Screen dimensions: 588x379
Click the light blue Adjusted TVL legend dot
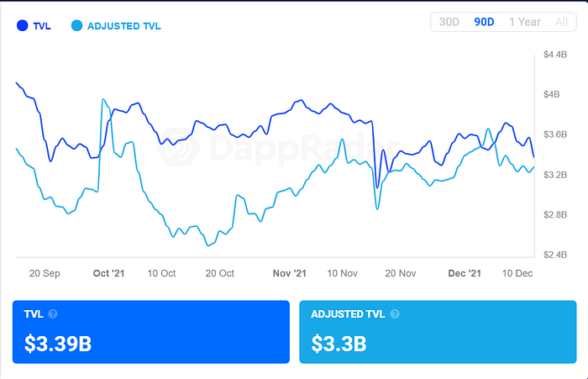tap(77, 26)
